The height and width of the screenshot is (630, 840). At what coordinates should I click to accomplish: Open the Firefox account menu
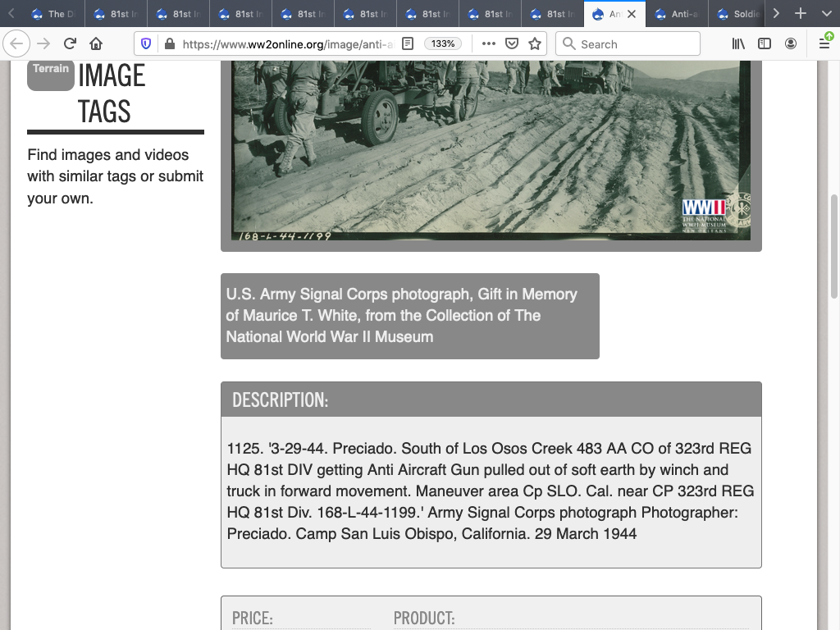(x=791, y=43)
